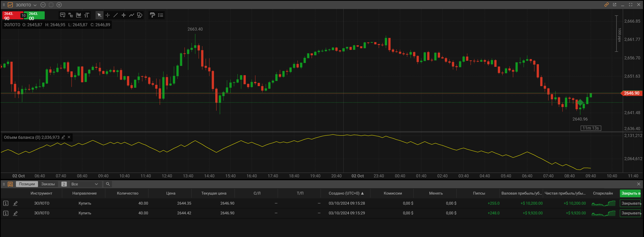The width and height of the screenshot is (644, 237).
Task: Edit the Объем баланса indicator with pencil
Action: pyautogui.click(x=63, y=137)
